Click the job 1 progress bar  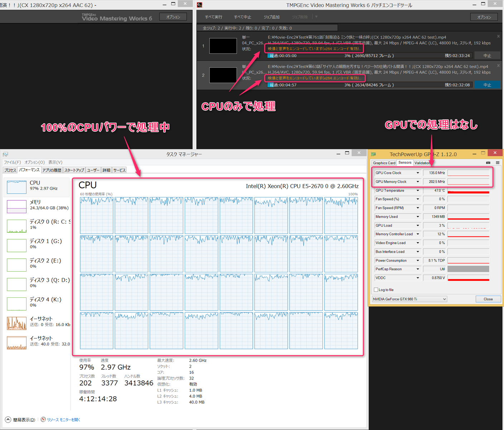(x=370, y=56)
